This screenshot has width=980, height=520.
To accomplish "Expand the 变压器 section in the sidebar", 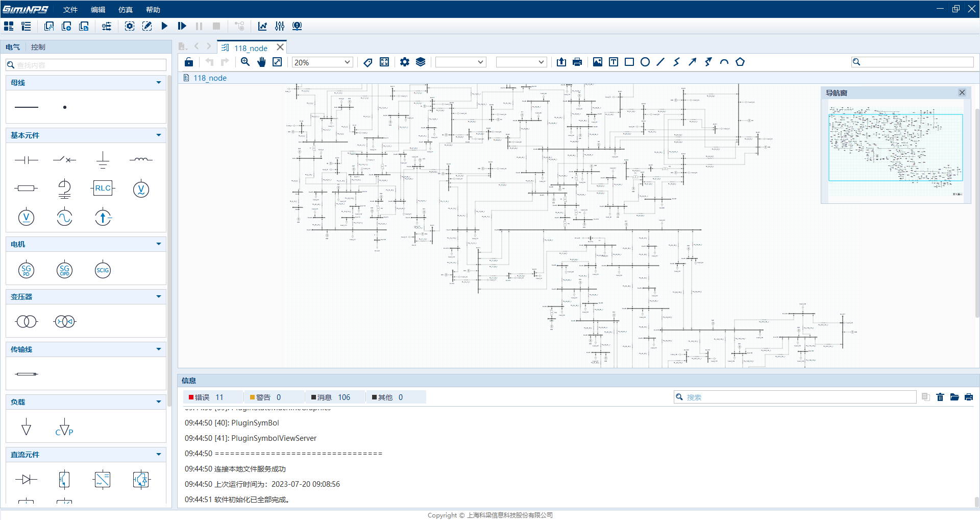I will coord(158,296).
